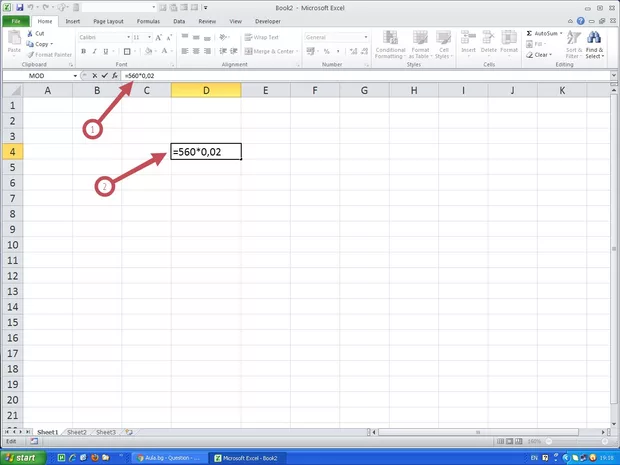
Task: Click inside the formula bar text
Action: [x=140, y=76]
